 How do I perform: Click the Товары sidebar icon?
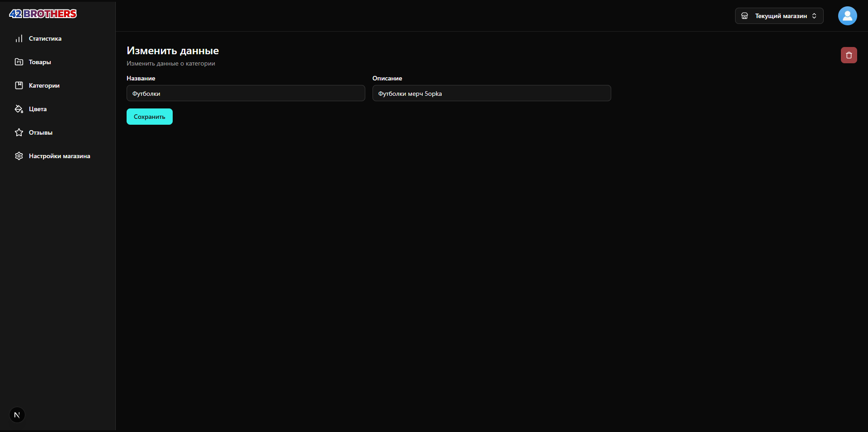point(19,62)
